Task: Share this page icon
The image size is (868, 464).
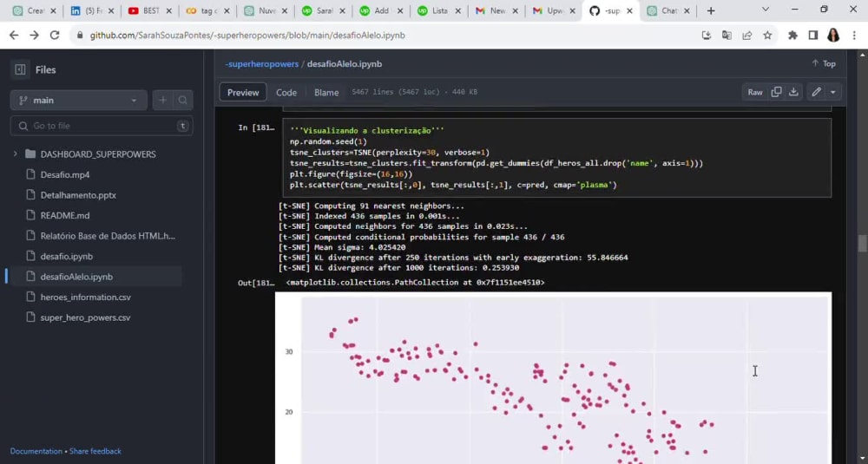Action: pos(746,36)
